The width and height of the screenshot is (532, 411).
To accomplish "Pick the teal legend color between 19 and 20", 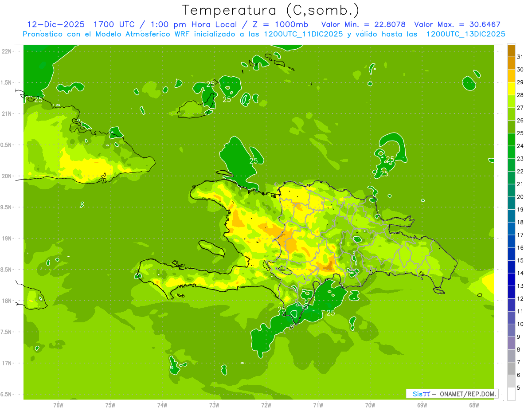I will (x=511, y=203).
